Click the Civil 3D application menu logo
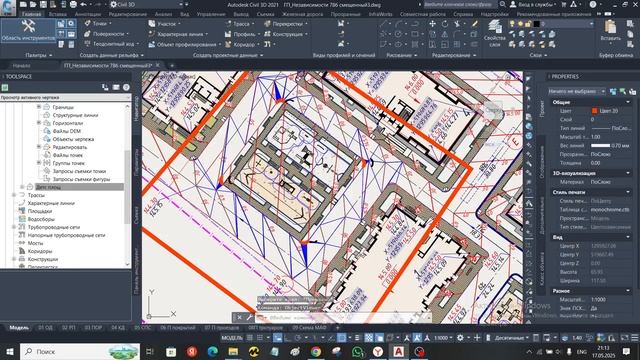 [8, 7]
